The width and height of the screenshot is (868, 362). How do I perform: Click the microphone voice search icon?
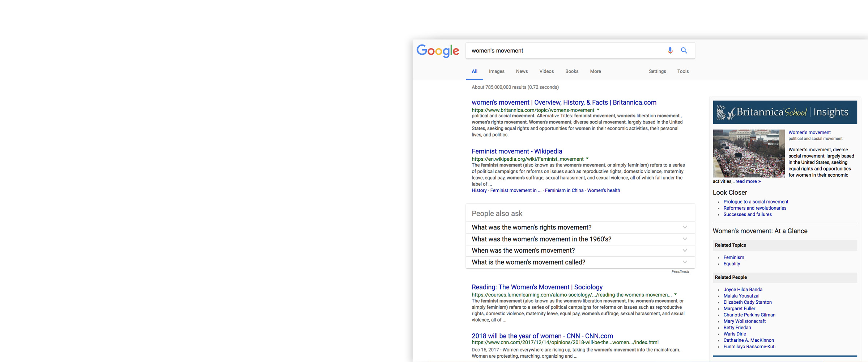670,51
